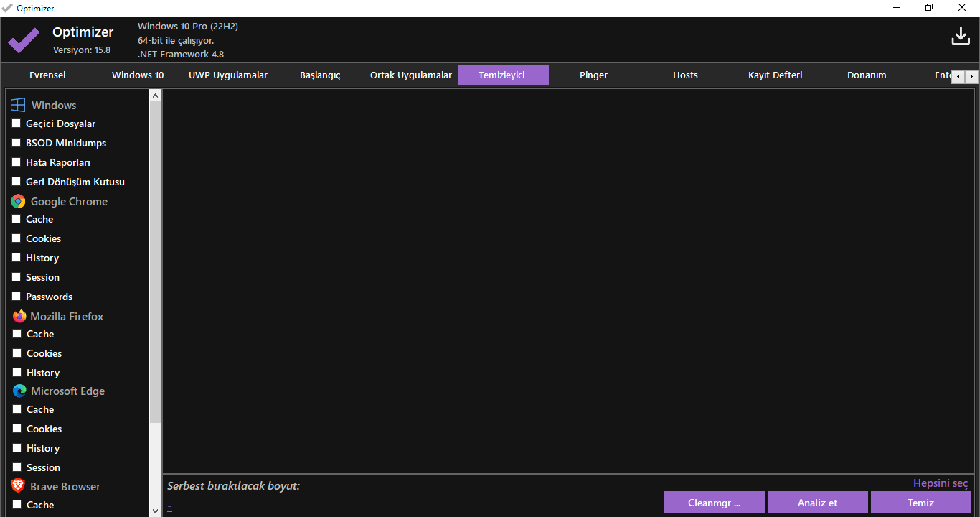Click the cleaner list vertical scrollbar thumb
980x517 pixels.
pyautogui.click(x=156, y=261)
